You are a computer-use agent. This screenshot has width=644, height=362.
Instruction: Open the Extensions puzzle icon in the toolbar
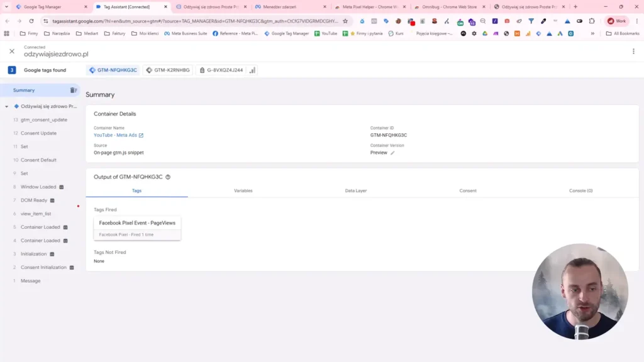pyautogui.click(x=592, y=21)
